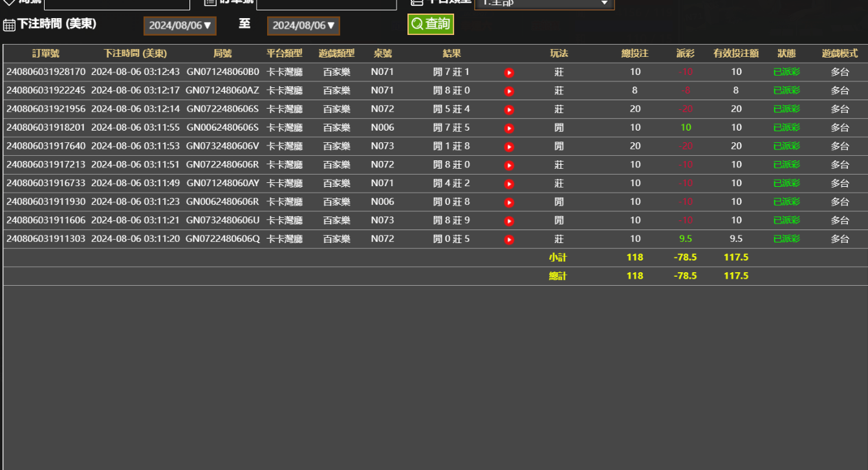Screen dimensions: 868x470
Task: Click the 局號 text input field
Action: [117, 4]
